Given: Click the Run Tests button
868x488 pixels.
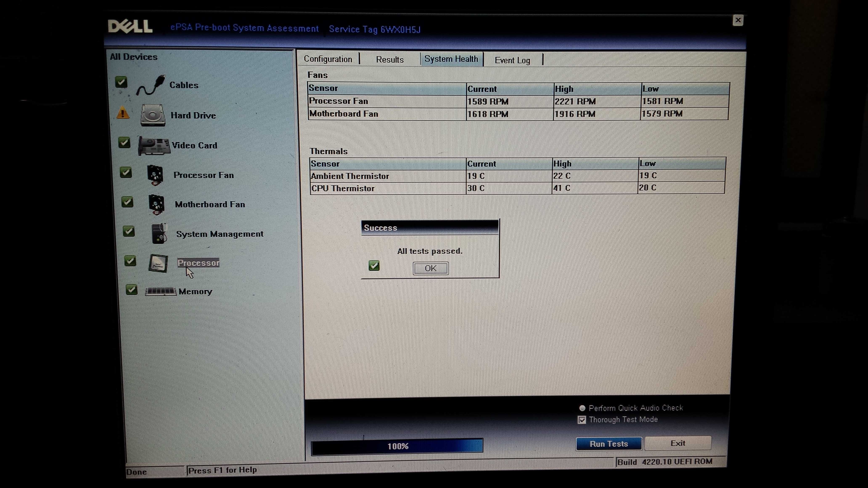Looking at the screenshot, I should click(609, 444).
